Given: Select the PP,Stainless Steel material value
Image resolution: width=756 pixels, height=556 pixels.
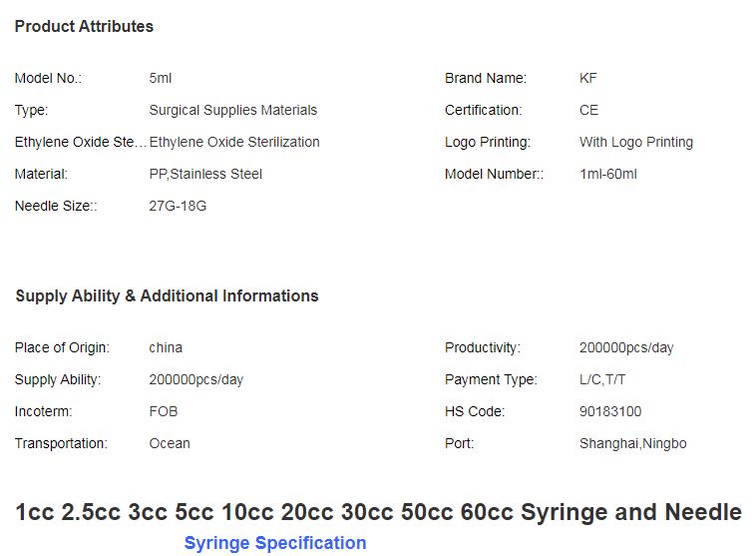Looking at the screenshot, I should click(205, 174).
